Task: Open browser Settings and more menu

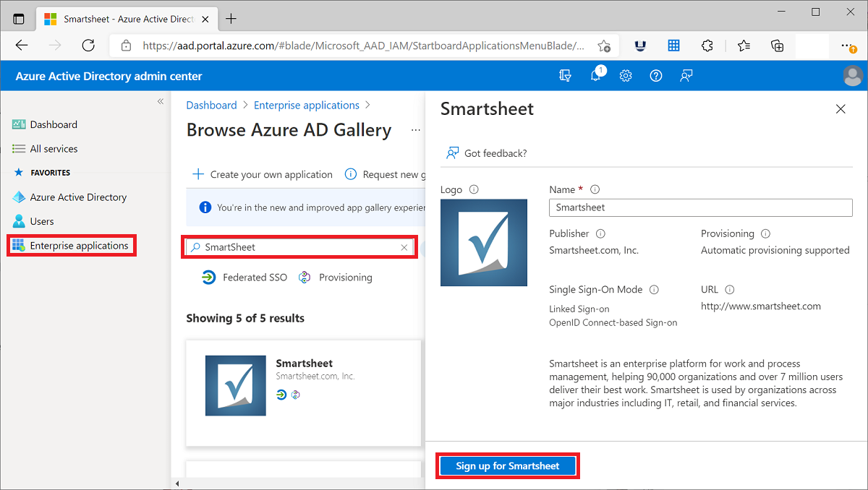Action: (848, 46)
